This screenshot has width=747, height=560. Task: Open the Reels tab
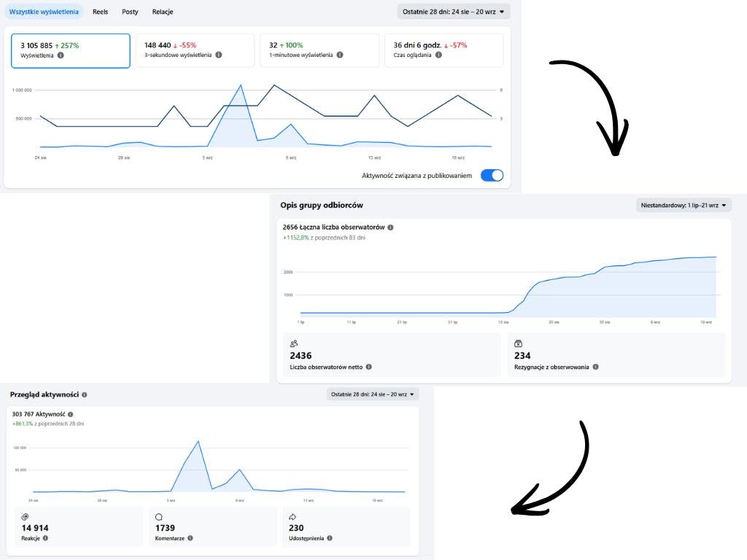coord(100,12)
